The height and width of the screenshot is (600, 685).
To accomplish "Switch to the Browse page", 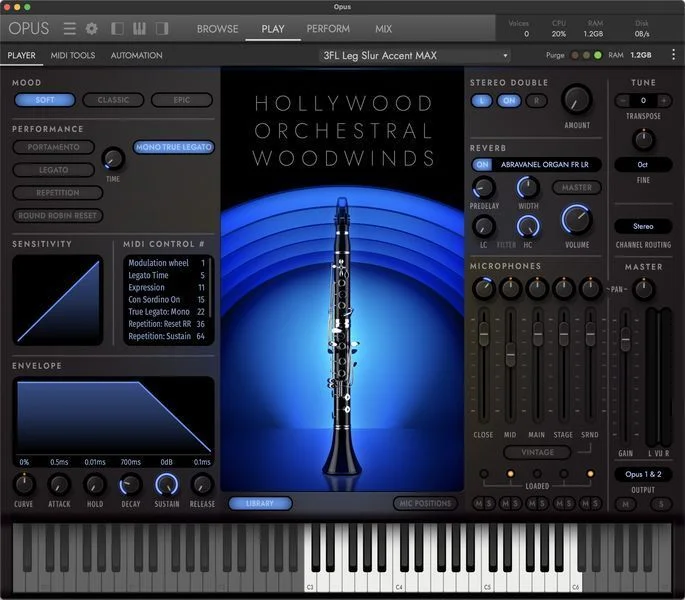I will point(218,29).
